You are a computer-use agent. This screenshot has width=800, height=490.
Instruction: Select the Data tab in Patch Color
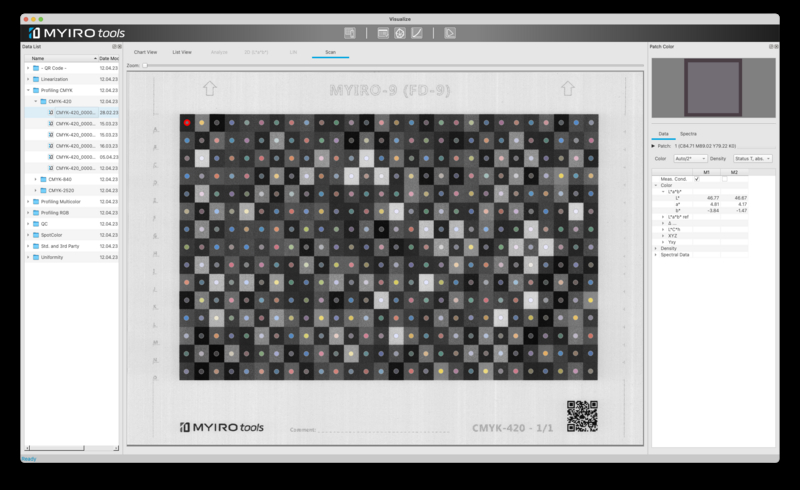click(663, 134)
